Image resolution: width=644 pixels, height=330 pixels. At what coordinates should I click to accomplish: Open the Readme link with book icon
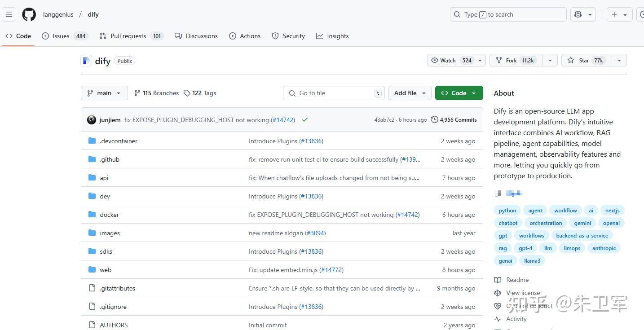512,280
